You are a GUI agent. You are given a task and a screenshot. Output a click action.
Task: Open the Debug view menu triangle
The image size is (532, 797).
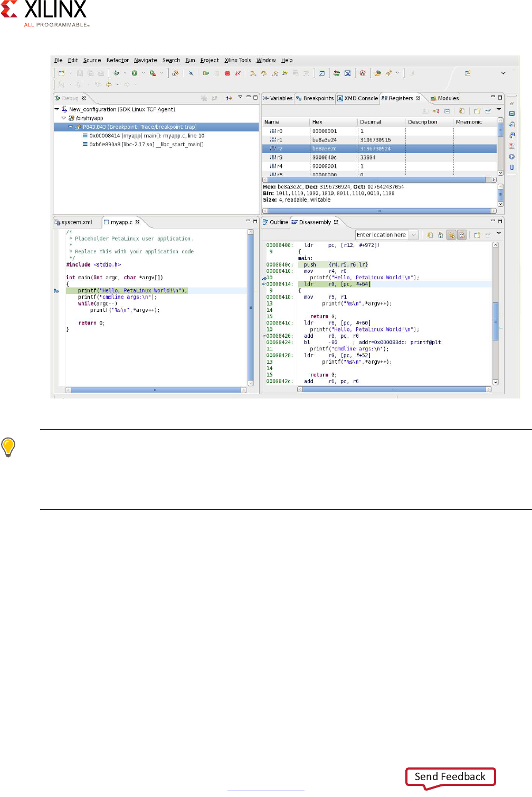(x=240, y=97)
